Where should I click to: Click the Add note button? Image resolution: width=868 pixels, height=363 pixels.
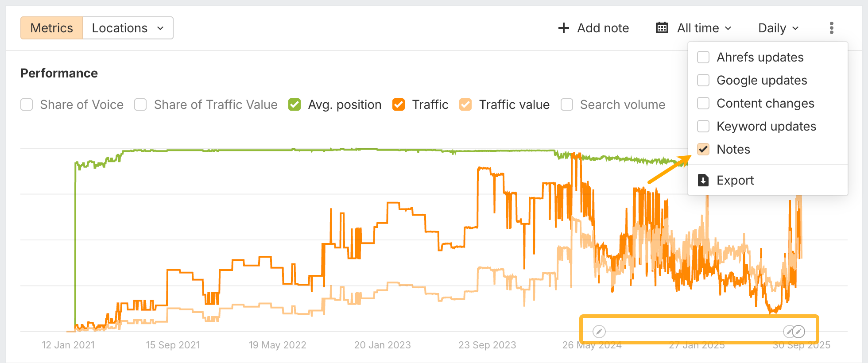click(x=593, y=28)
